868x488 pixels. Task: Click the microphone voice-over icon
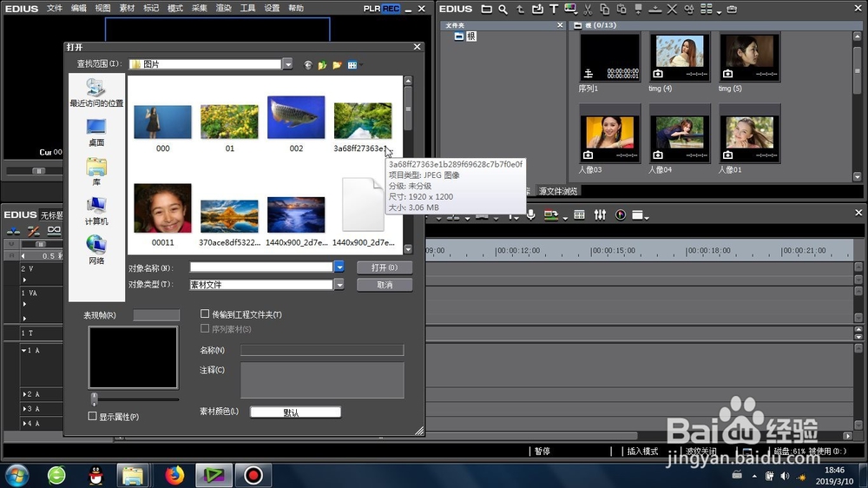(x=530, y=215)
